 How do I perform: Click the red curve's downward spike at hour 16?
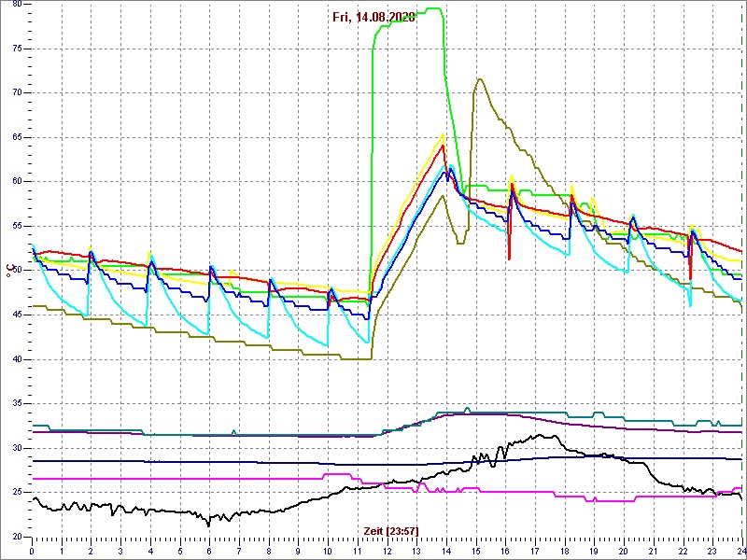pos(509,258)
